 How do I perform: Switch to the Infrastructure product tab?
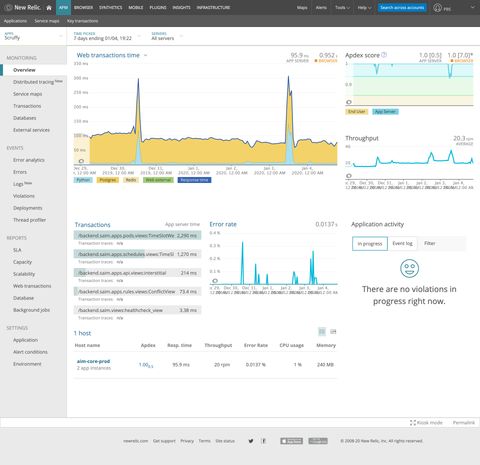(213, 7)
